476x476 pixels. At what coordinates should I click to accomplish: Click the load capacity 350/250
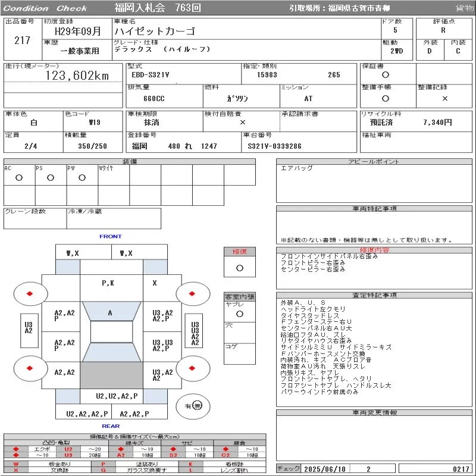pos(93,146)
